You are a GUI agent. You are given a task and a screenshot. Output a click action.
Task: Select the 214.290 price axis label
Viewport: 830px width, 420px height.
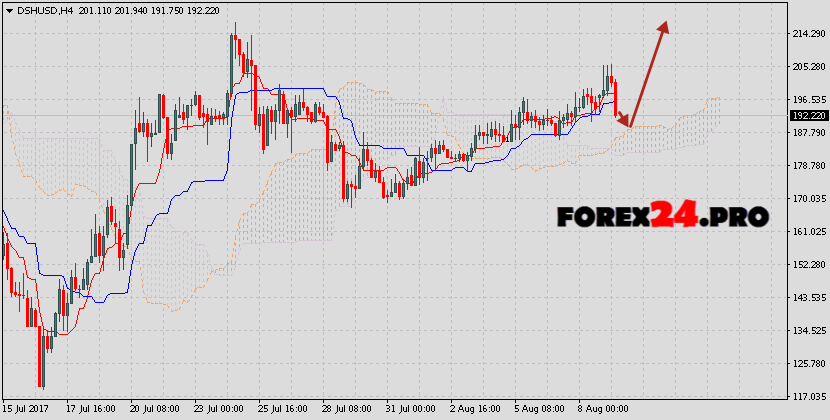tap(807, 34)
